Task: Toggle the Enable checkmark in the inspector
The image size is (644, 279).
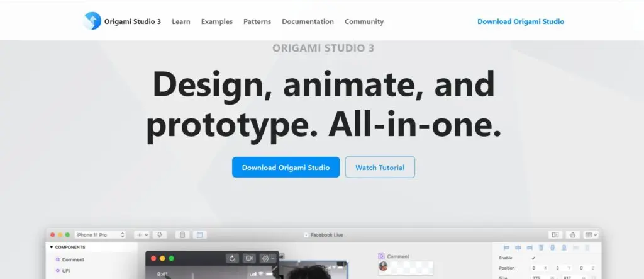Action: (x=533, y=258)
